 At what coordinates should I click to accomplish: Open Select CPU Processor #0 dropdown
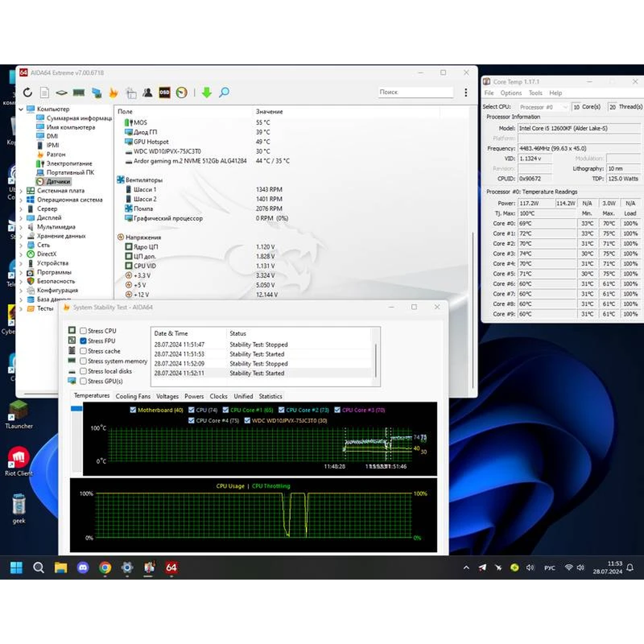[543, 107]
